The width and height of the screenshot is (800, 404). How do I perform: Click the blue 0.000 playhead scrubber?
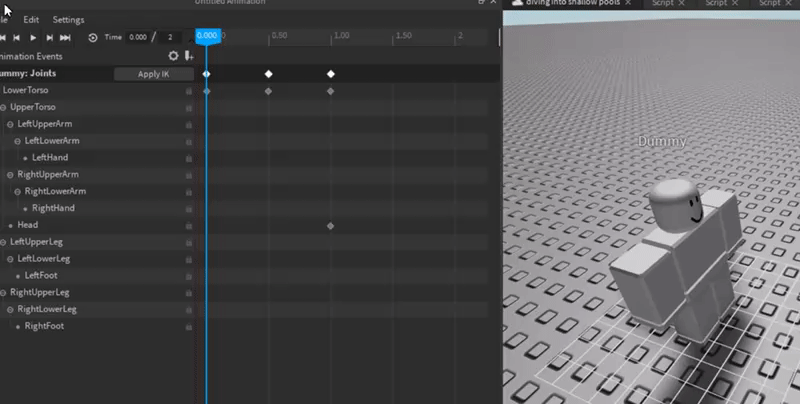[x=208, y=36]
